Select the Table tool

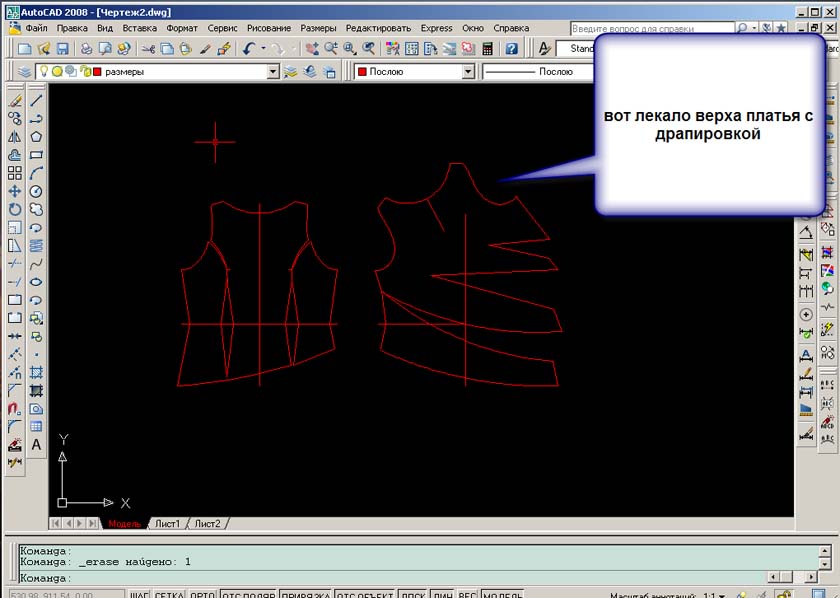[x=36, y=427]
